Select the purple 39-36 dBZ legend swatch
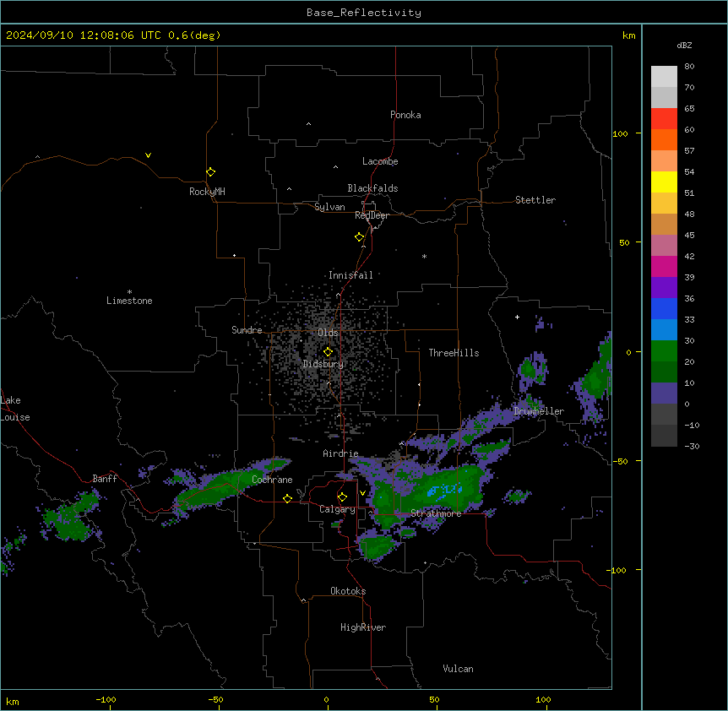This screenshot has width=728, height=711. click(664, 287)
